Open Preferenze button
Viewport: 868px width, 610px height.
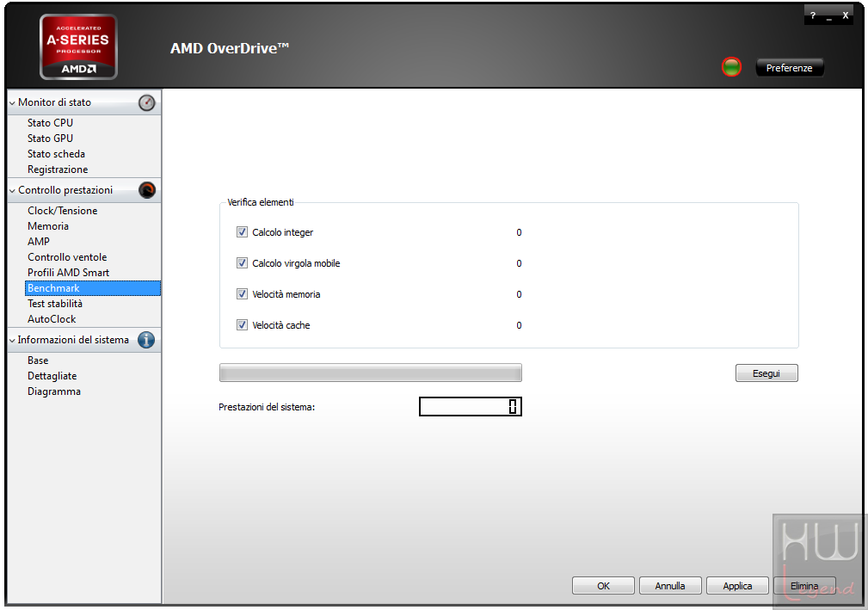pyautogui.click(x=790, y=67)
